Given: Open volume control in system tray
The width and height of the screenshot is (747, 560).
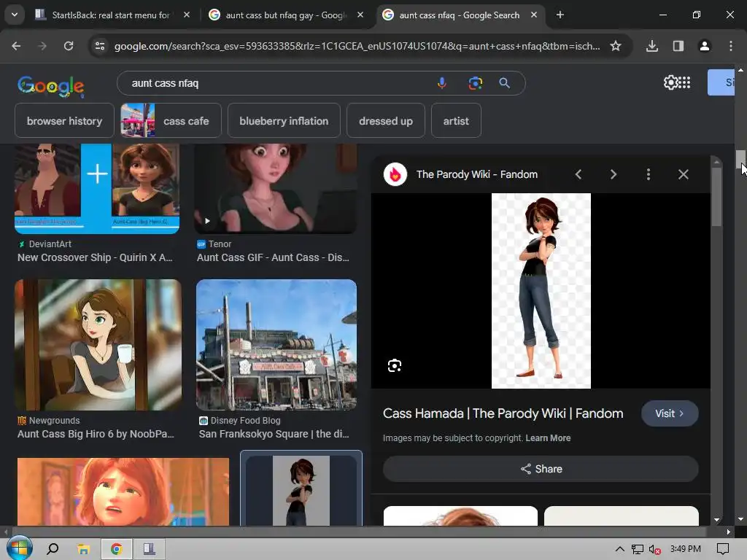Looking at the screenshot, I should 654,549.
